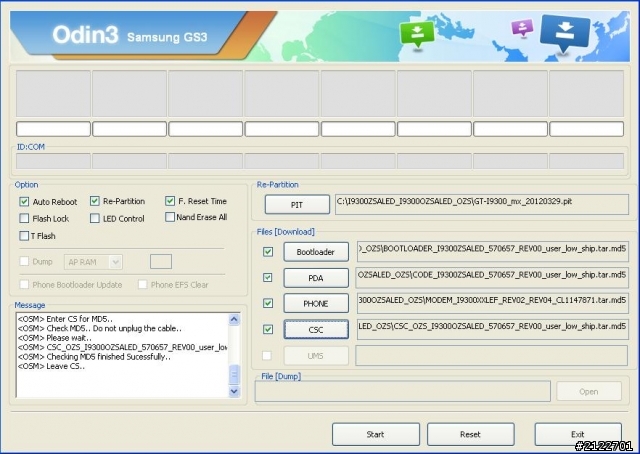Uncheck the PHONE file checkbox
This screenshot has width=640, height=454.
click(x=268, y=303)
